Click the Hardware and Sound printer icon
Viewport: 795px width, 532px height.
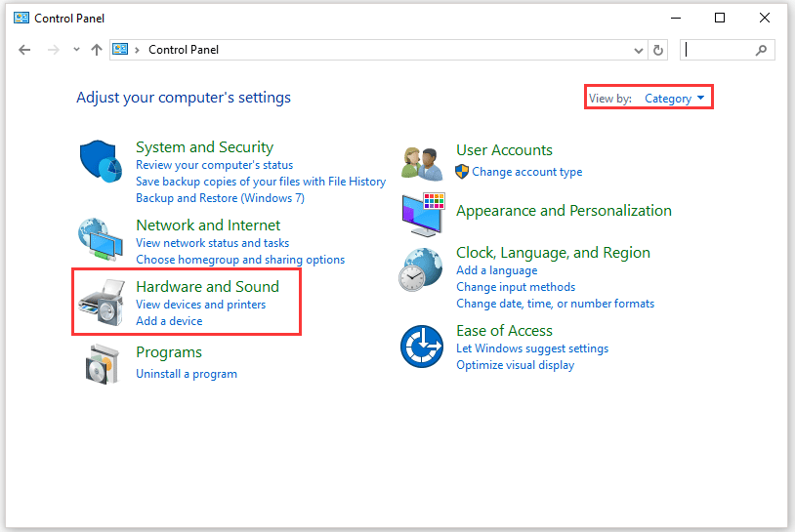(102, 302)
